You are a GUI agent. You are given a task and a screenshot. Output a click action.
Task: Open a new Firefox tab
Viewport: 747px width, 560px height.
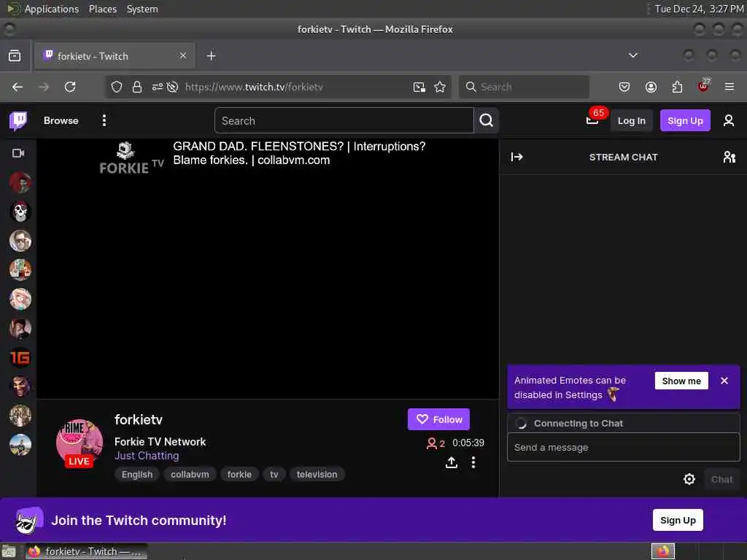(211, 55)
